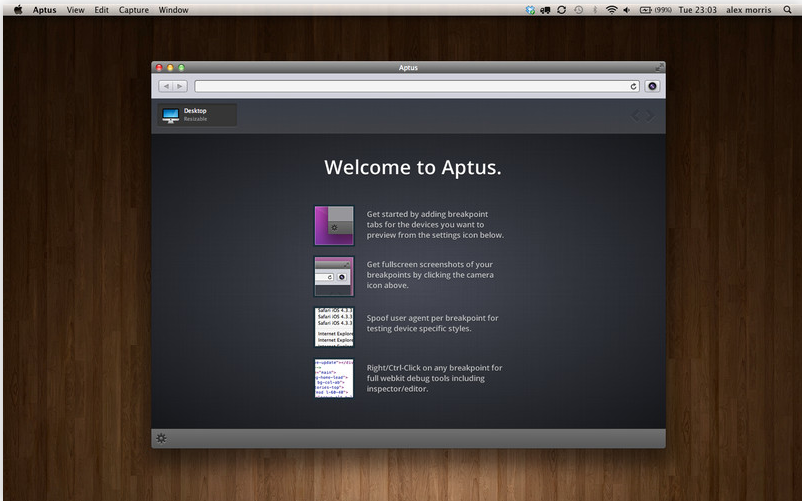802x501 pixels.
Task: Click the Safari iOS user agent thumbnail
Action: (x=334, y=327)
